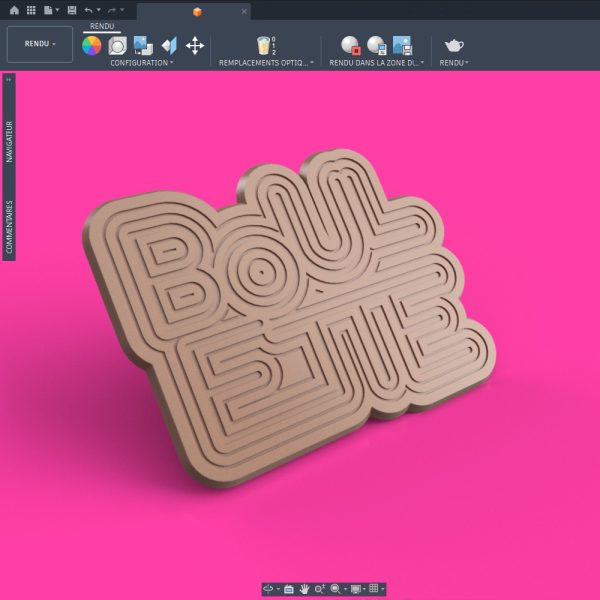Activate the Orbit tool in navigation bar
The height and width of the screenshot is (600, 600).
[268, 589]
